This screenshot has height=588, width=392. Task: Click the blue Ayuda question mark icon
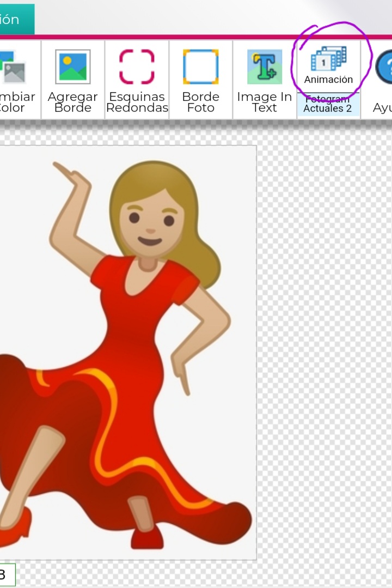385,67
